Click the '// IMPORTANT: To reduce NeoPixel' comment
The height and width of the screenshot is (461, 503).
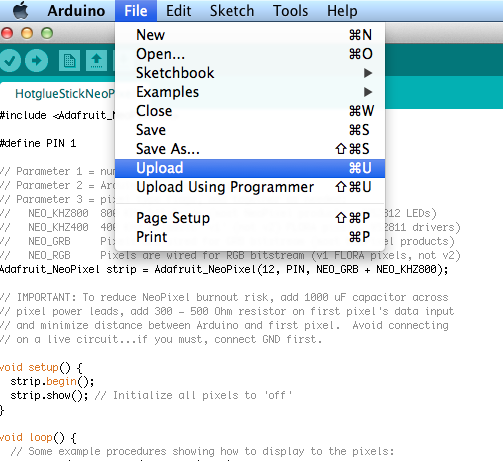tap(224, 297)
